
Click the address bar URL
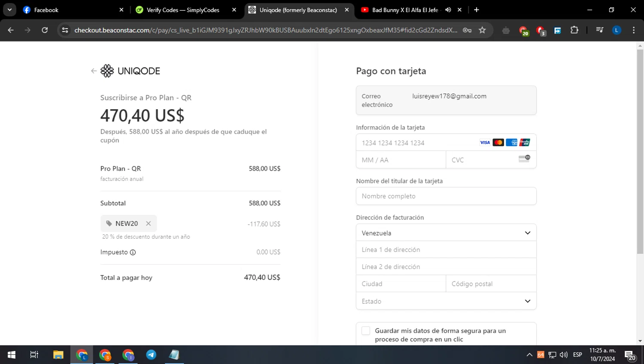[x=266, y=30]
